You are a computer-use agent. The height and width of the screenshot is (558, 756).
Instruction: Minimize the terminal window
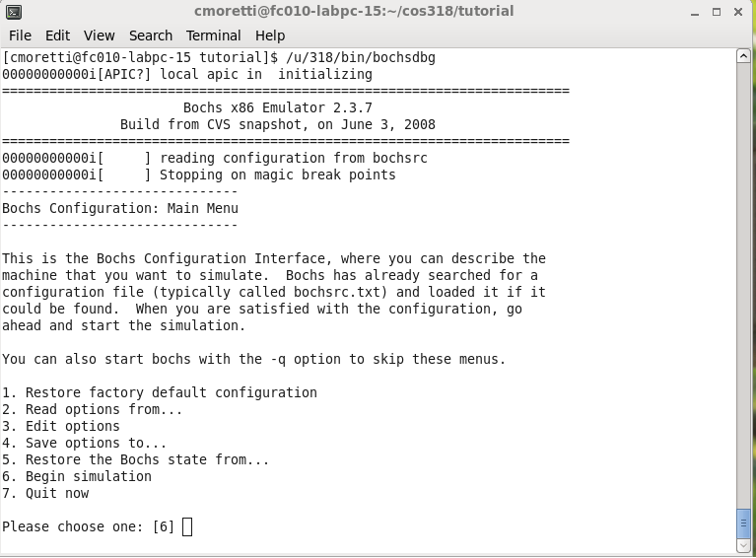[x=695, y=12]
